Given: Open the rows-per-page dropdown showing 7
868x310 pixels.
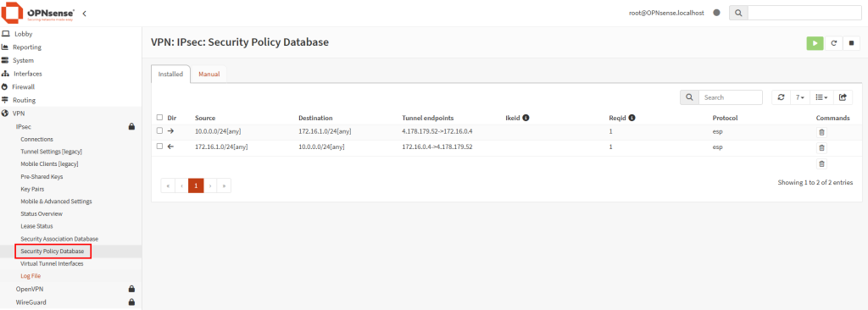Looking at the screenshot, I should click(x=800, y=97).
